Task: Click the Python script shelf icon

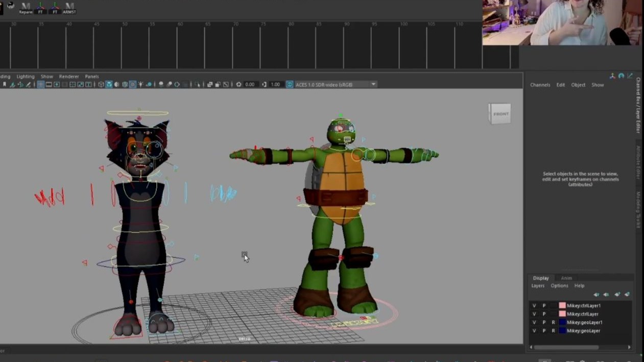Action: 11,6
